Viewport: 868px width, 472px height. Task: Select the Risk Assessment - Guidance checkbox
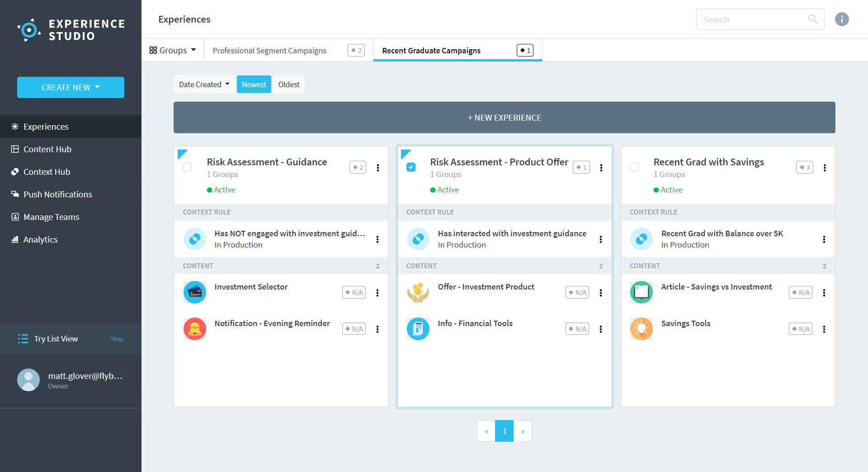pyautogui.click(x=187, y=167)
